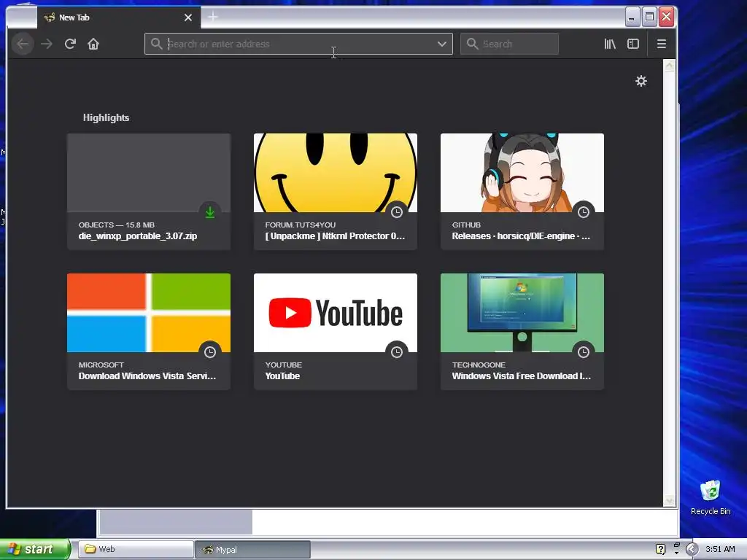Click the history clock icon on the Microsoft card
The height and width of the screenshot is (560, 747).
210,352
